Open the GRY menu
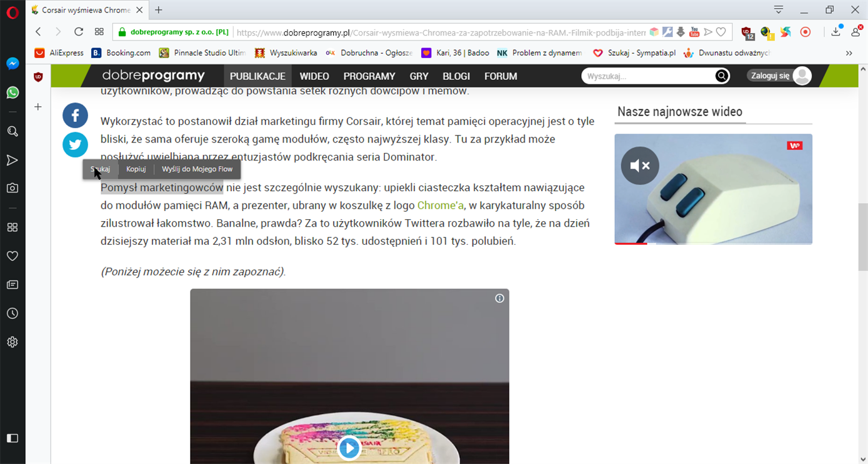 pos(419,76)
